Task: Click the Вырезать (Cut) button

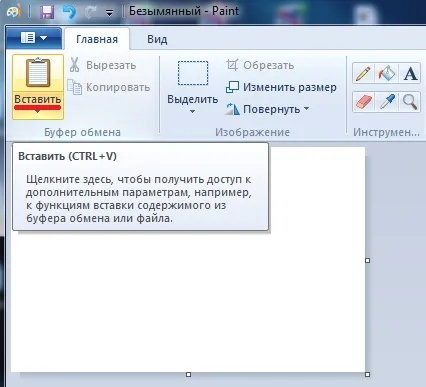Action: point(103,65)
